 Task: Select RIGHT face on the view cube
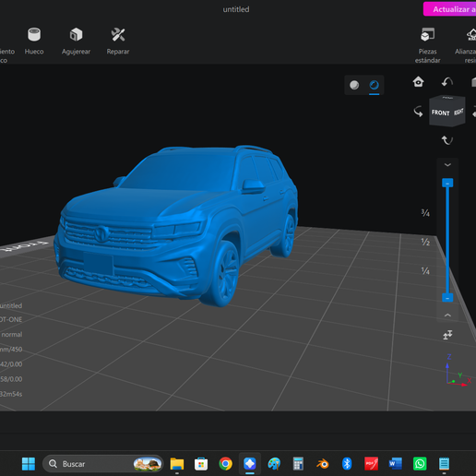click(458, 112)
